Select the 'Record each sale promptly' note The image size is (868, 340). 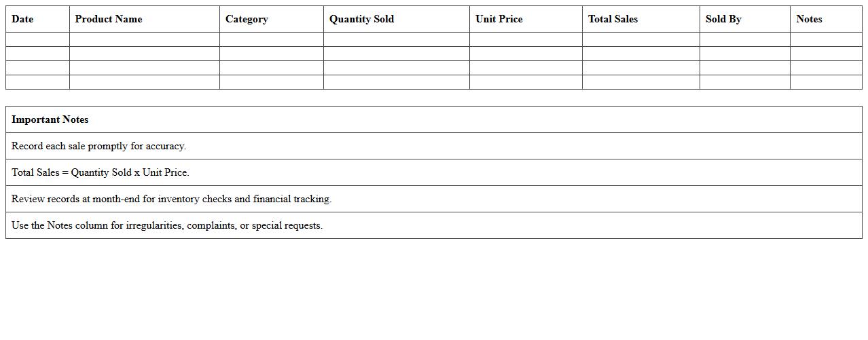(x=99, y=146)
